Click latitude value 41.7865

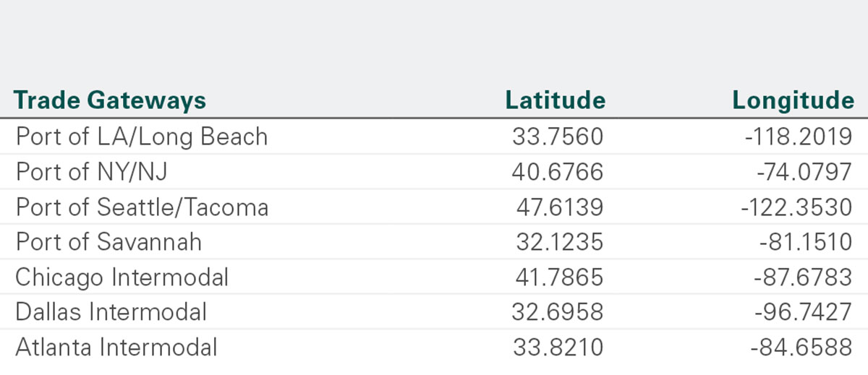[x=561, y=277]
